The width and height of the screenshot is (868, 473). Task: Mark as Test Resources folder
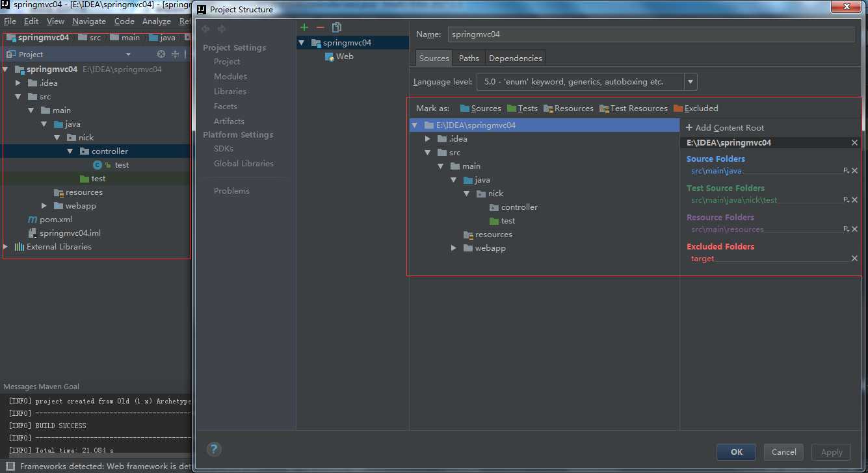[x=633, y=109]
